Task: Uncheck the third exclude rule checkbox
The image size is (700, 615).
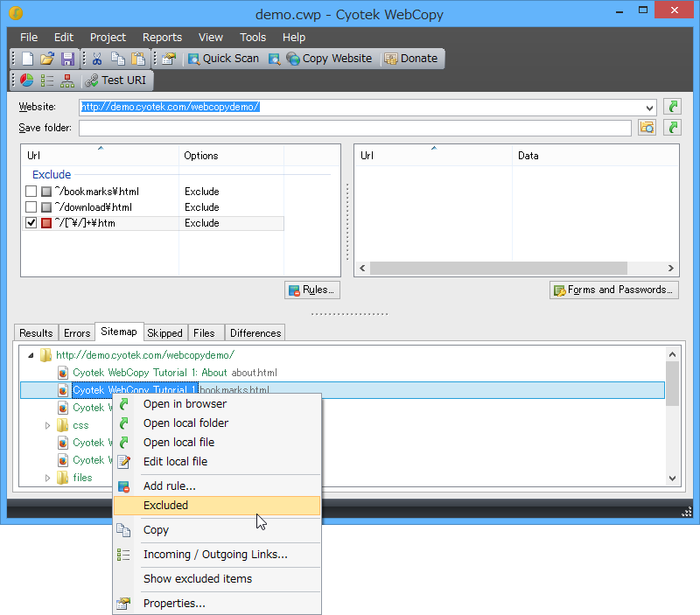Action: (31, 223)
